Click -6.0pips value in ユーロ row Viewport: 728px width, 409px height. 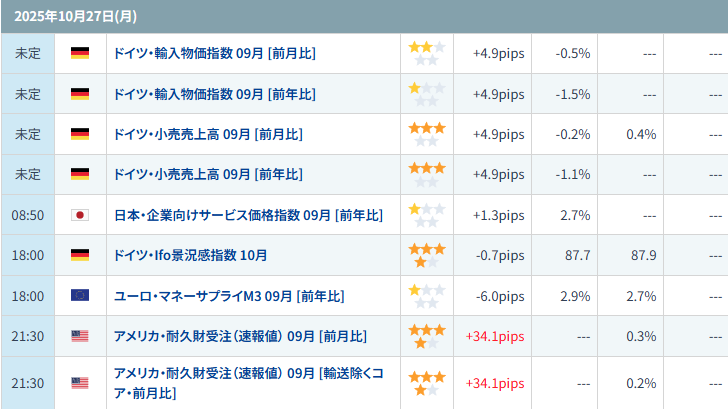point(498,296)
